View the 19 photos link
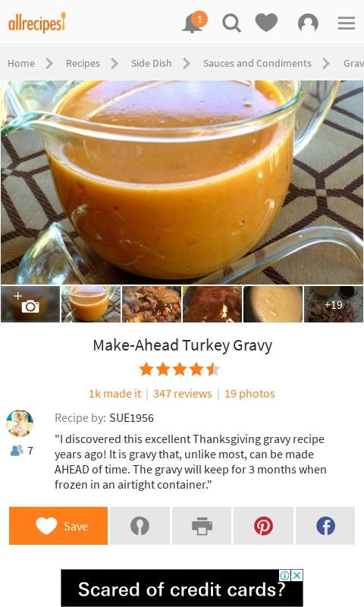 (x=250, y=394)
